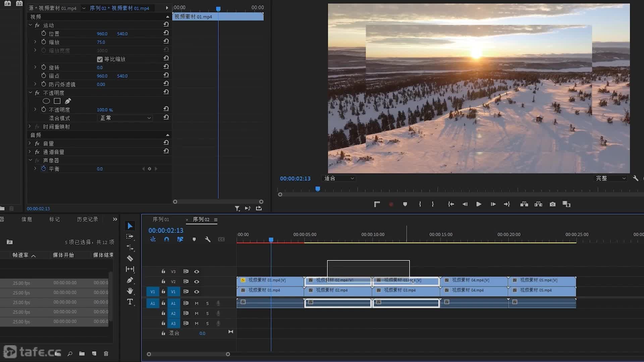Select the Type tool
This screenshot has height=362, width=644.
[130, 302]
